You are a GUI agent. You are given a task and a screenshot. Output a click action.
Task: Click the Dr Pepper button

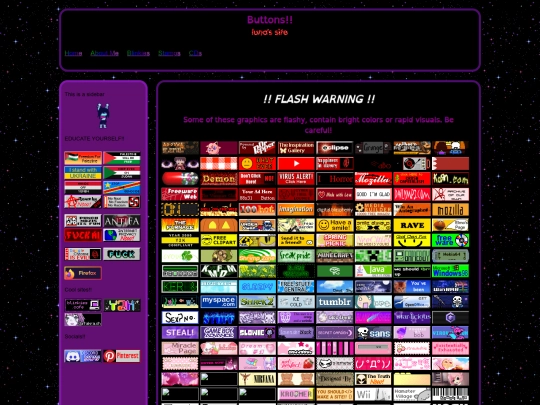(257, 148)
